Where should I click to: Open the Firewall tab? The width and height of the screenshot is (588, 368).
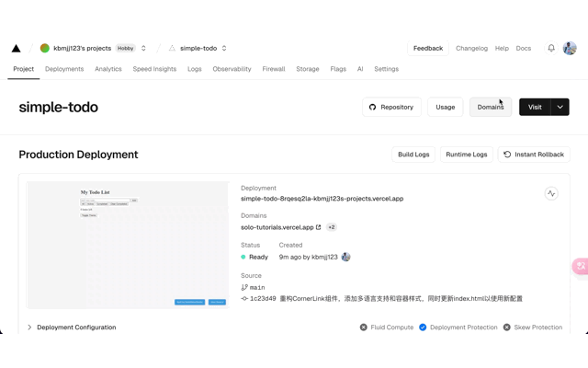click(274, 69)
